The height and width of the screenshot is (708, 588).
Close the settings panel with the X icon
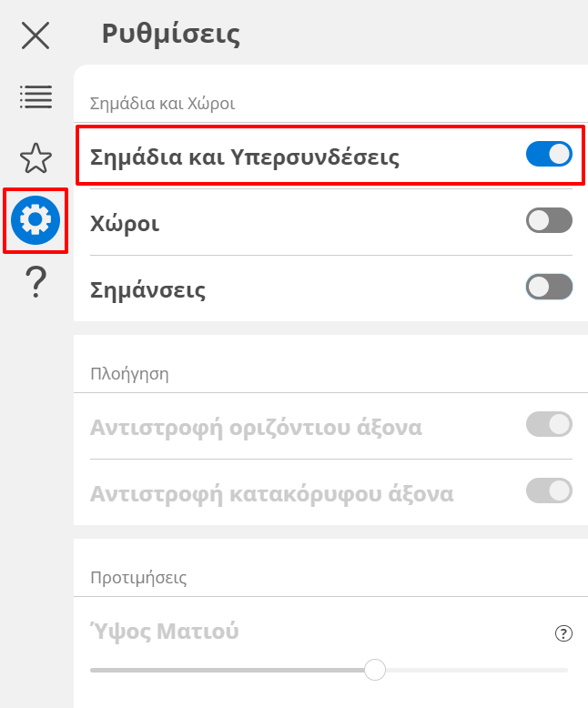(35, 35)
